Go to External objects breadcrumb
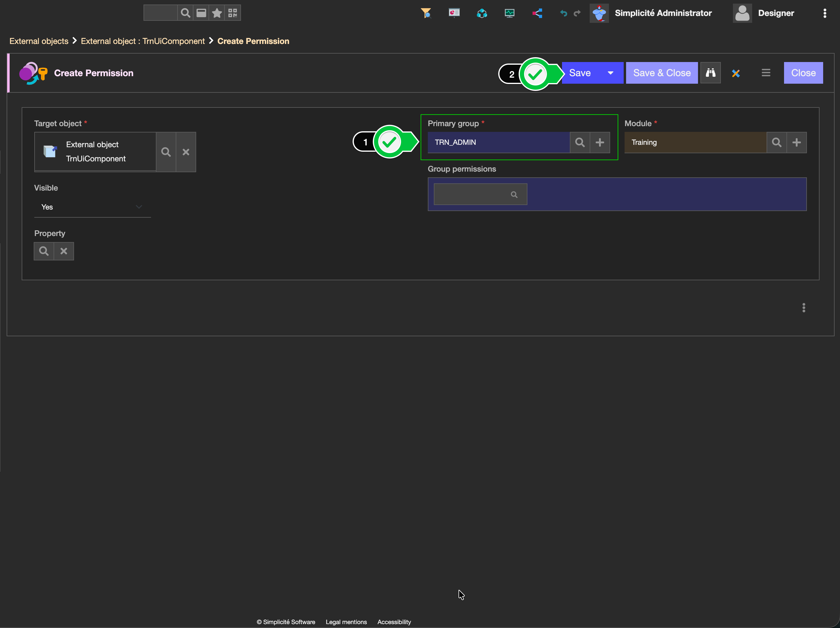Viewport: 840px width, 628px height. coord(39,41)
